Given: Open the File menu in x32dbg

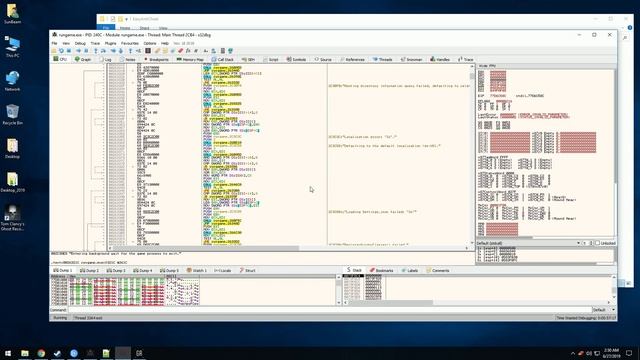Looking at the screenshot, I should click(x=54, y=43).
